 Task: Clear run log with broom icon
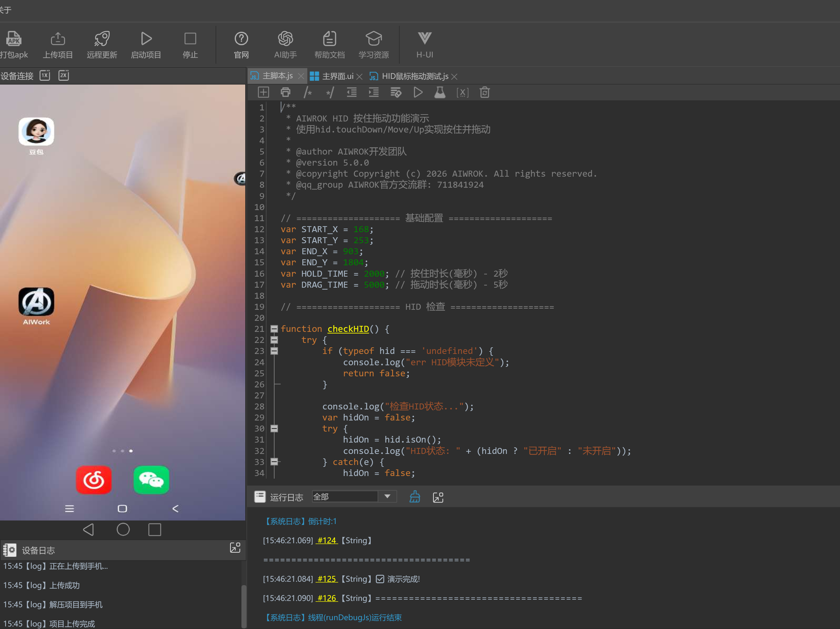pyautogui.click(x=415, y=497)
